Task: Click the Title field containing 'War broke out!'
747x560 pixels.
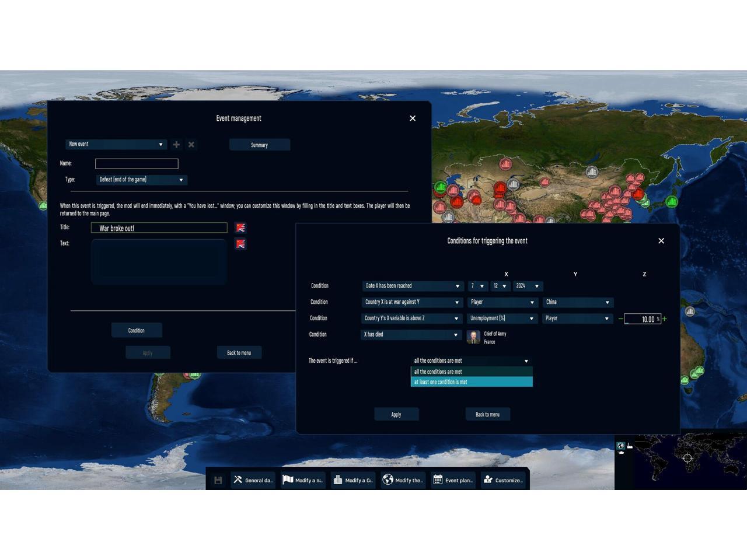Action: point(159,228)
